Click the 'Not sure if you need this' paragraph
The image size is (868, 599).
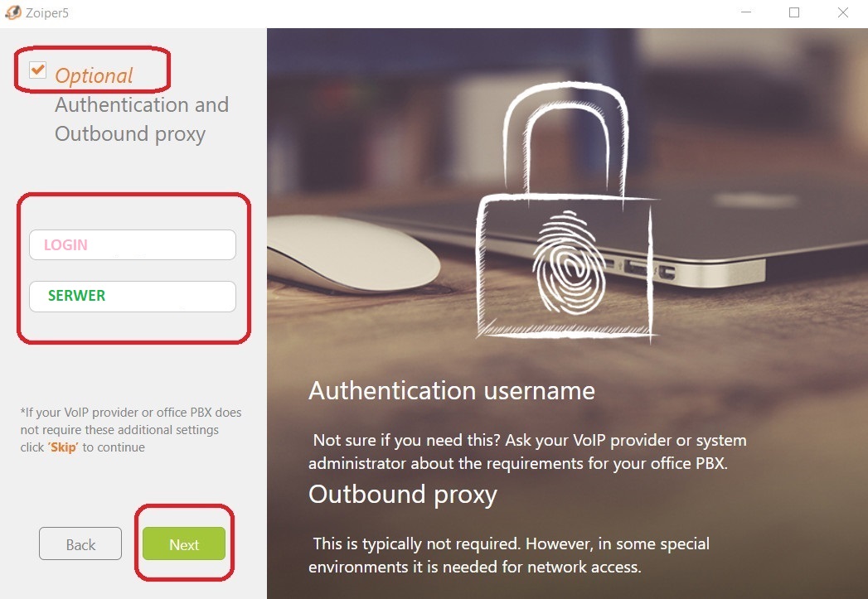pyautogui.click(x=527, y=452)
